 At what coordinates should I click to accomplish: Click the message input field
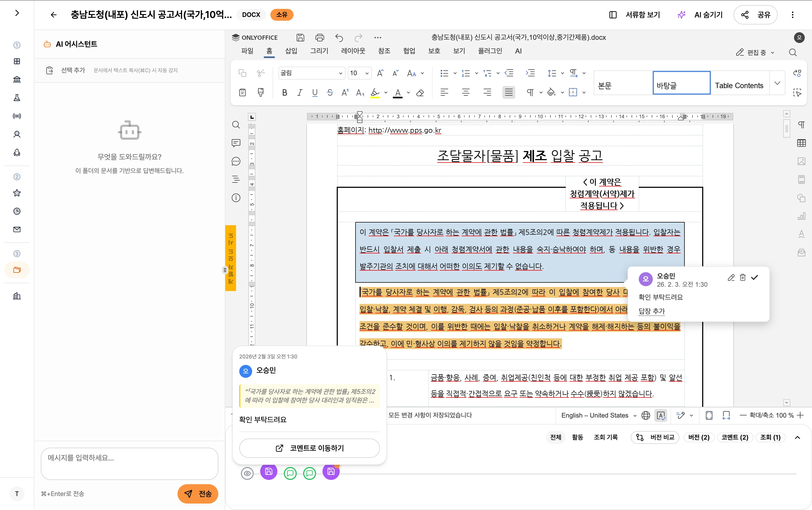coord(129,463)
